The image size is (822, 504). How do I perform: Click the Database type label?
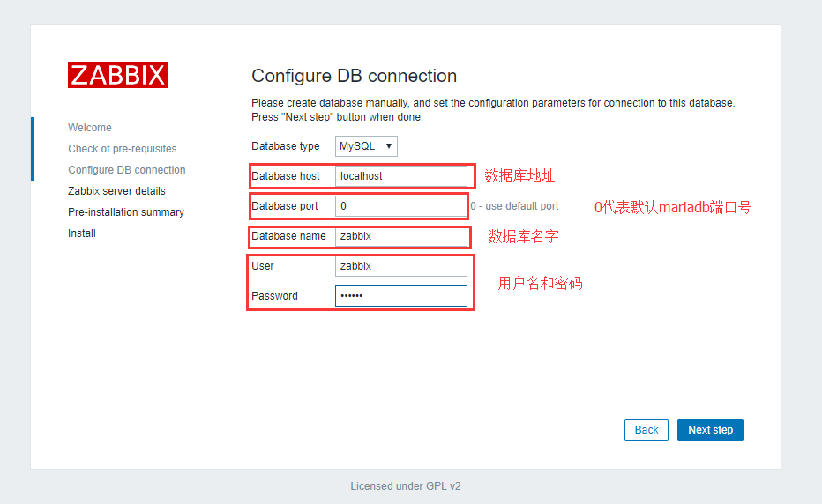(x=286, y=146)
